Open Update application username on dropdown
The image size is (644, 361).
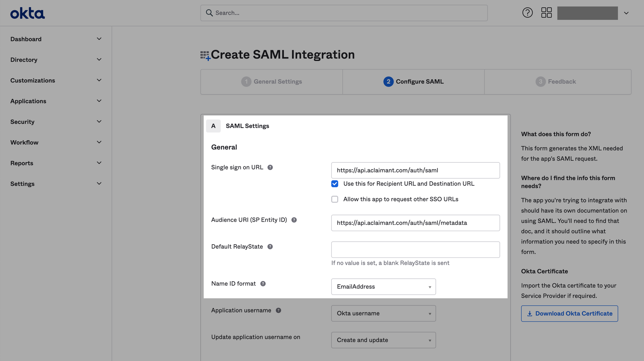[x=384, y=340]
